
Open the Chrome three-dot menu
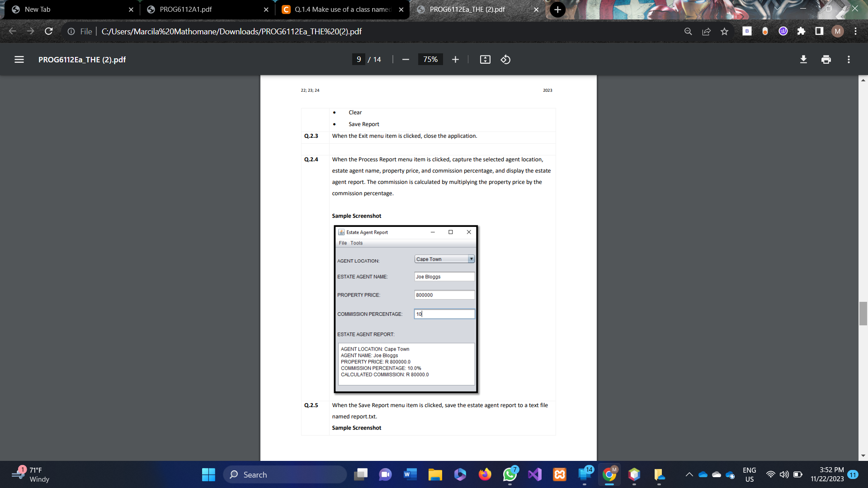pyautogui.click(x=855, y=31)
